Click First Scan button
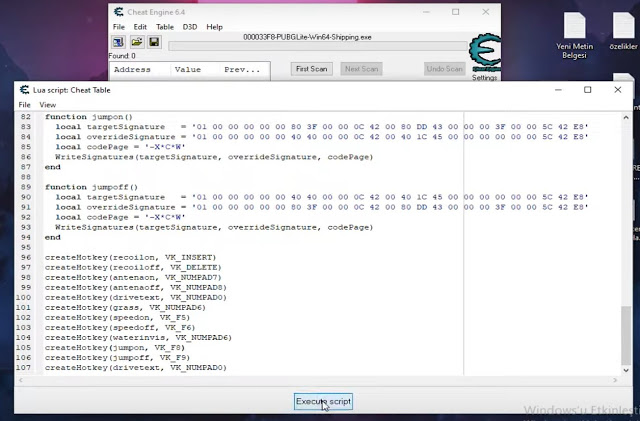The height and width of the screenshot is (421, 640). (311, 69)
